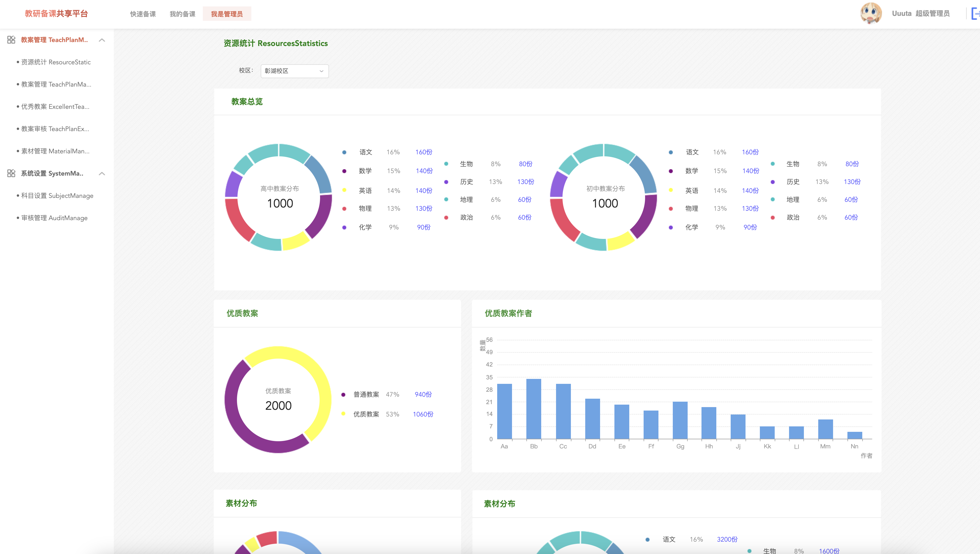Switch to the 快速备课 tab

pyautogui.click(x=143, y=14)
